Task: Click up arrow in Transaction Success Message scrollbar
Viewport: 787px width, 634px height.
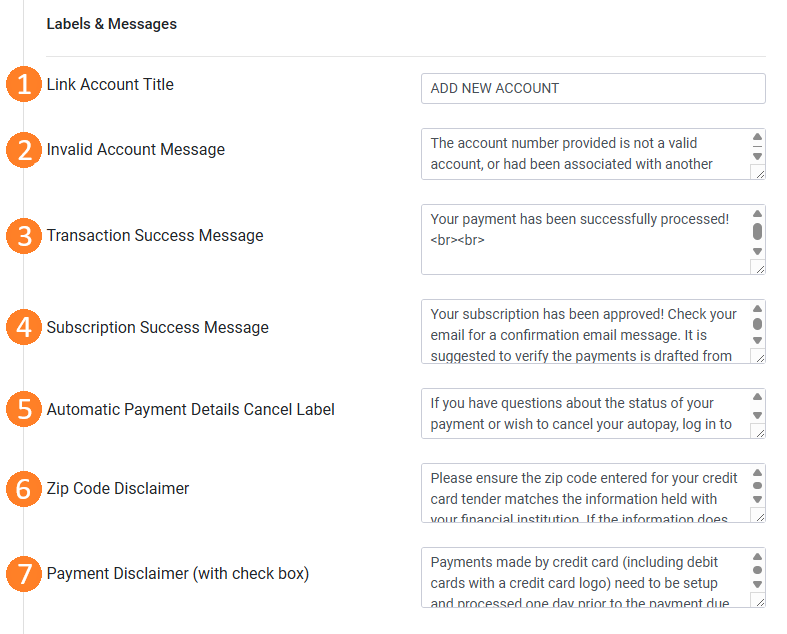Action: [x=757, y=213]
